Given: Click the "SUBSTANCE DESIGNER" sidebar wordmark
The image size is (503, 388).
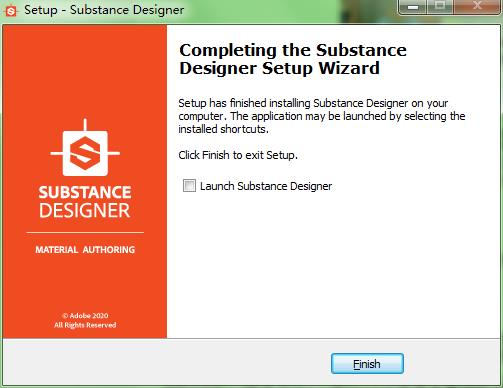Looking at the screenshot, I should [85, 202].
